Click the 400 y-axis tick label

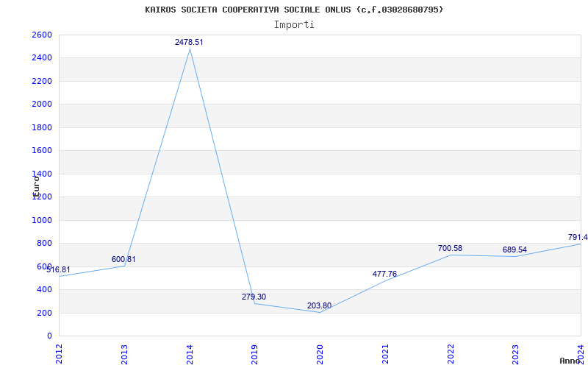44,289
